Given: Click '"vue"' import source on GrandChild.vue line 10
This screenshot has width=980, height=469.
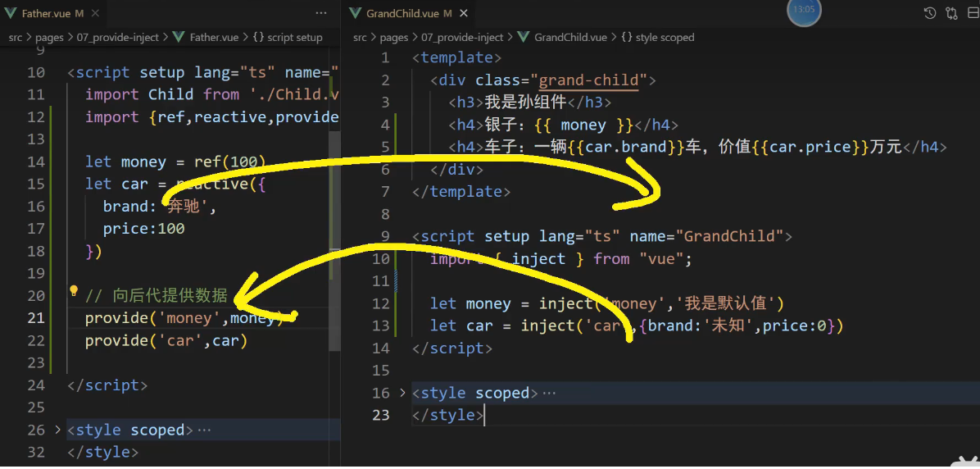Looking at the screenshot, I should pyautogui.click(x=662, y=259).
